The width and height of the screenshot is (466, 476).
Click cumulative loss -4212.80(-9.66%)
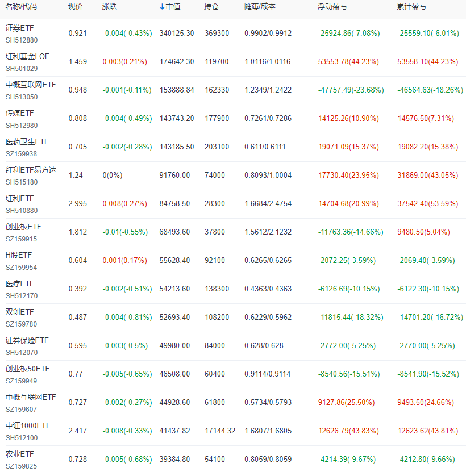(x=426, y=459)
